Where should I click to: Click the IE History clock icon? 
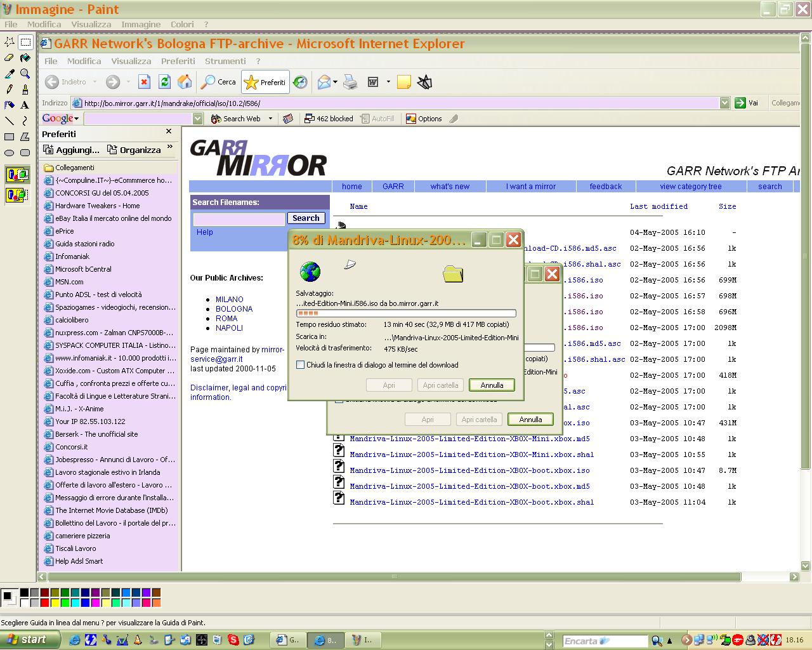301,82
